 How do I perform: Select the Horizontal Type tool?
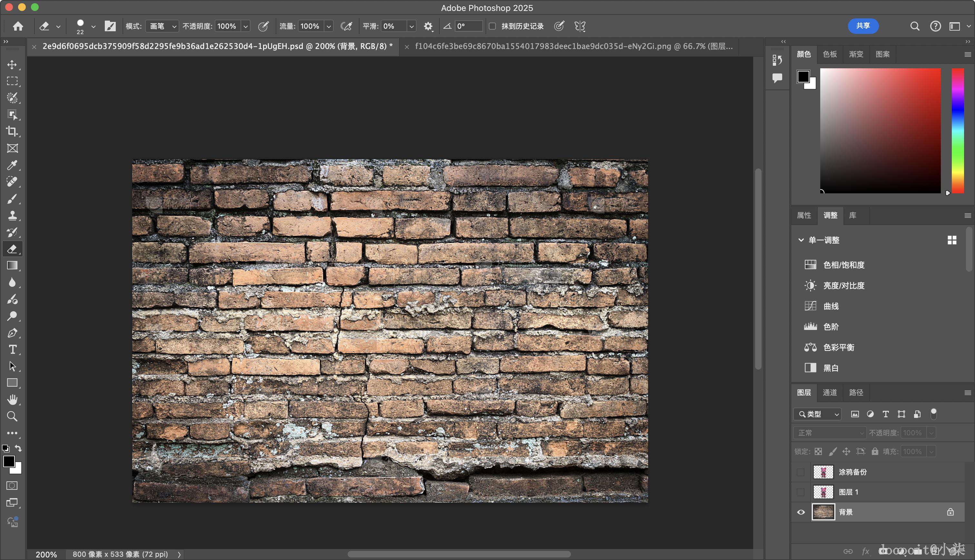pyautogui.click(x=12, y=349)
